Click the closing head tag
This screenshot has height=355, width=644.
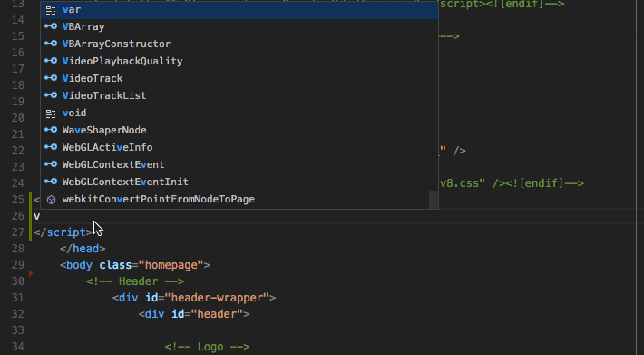83,249
